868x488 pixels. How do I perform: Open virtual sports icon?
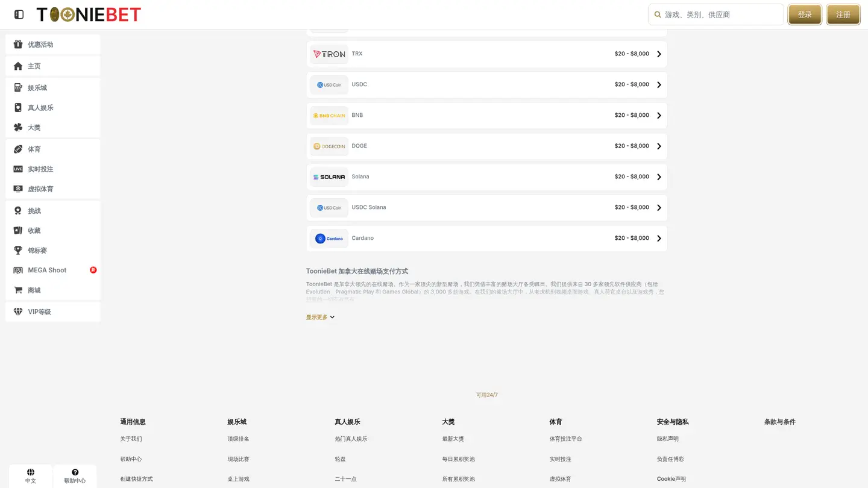point(18,189)
